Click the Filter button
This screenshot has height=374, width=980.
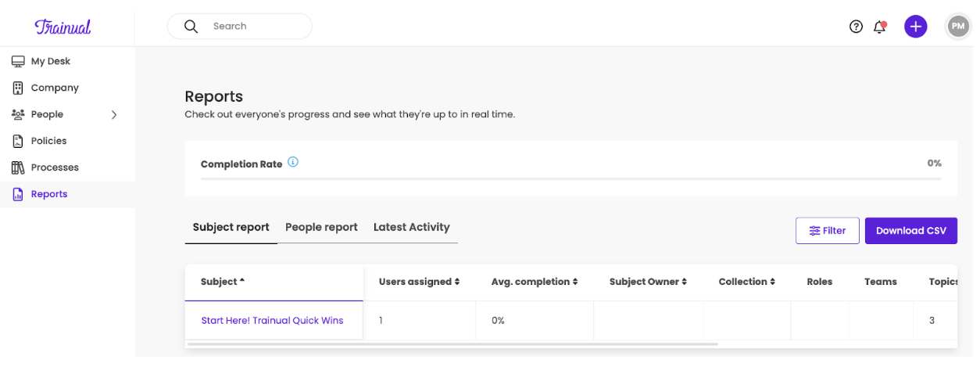pos(827,231)
